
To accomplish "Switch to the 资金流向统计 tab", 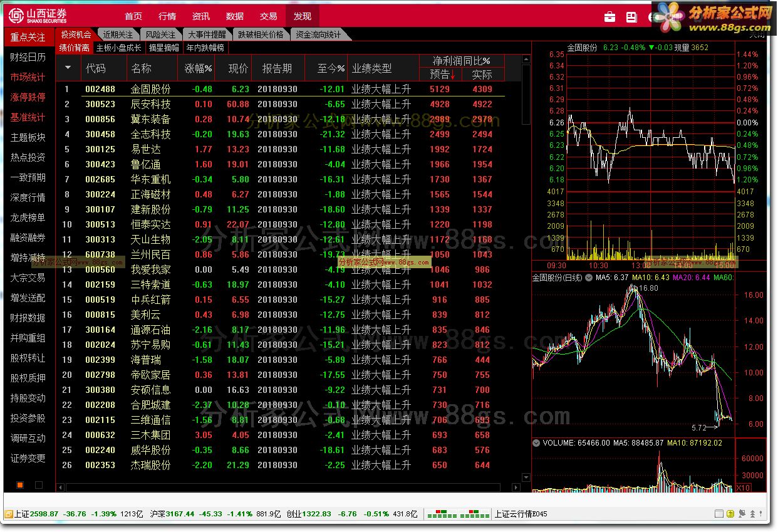I will [318, 34].
